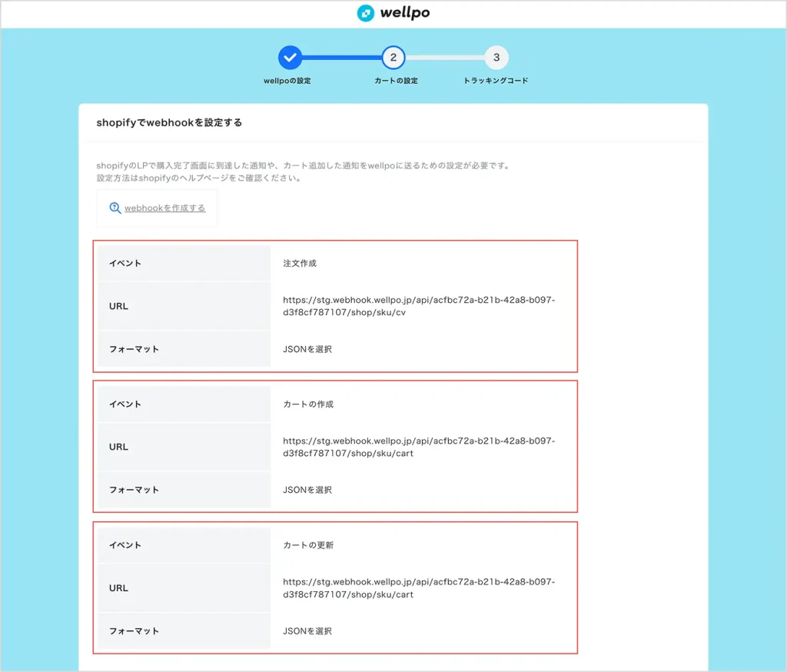
Task: Click the 'カートの設定' step label
Action: tap(394, 81)
